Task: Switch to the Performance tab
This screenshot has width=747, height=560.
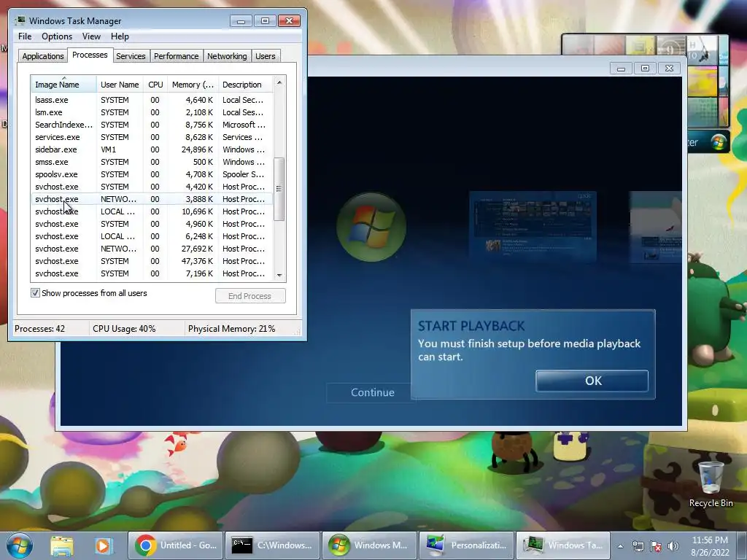Action: coord(176,56)
